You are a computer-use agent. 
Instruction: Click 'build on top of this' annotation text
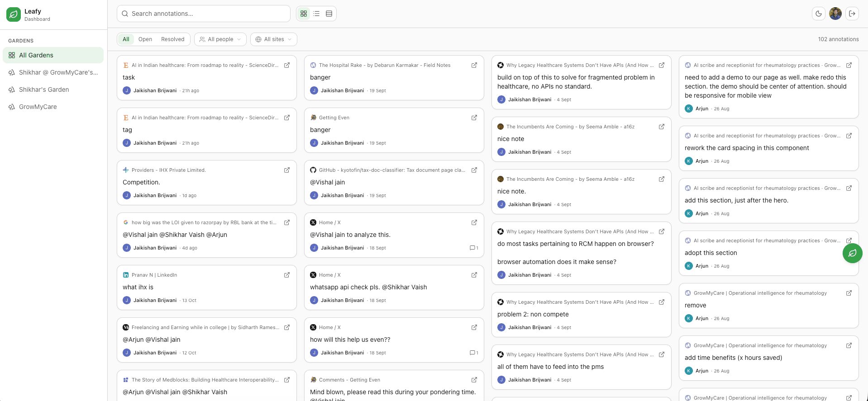click(x=576, y=82)
